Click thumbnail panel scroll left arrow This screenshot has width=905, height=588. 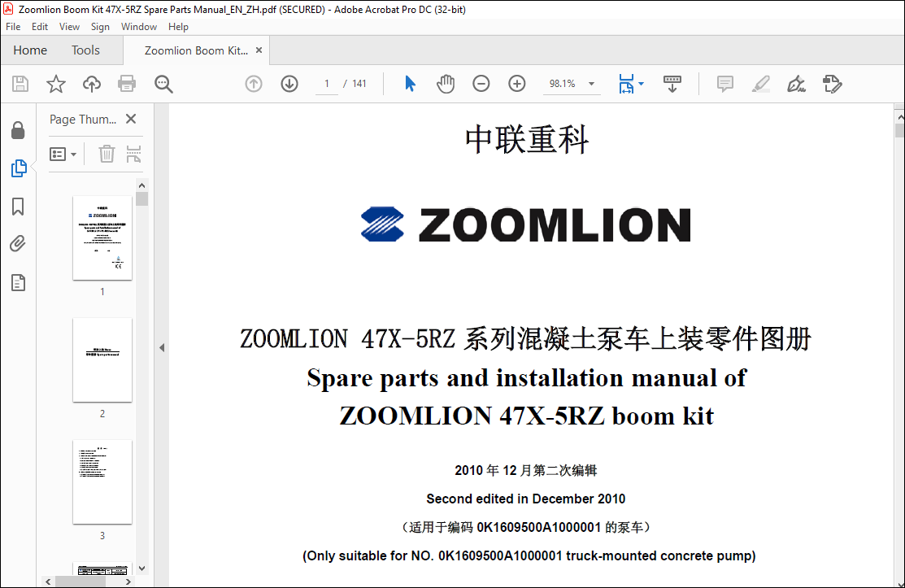pos(48,581)
